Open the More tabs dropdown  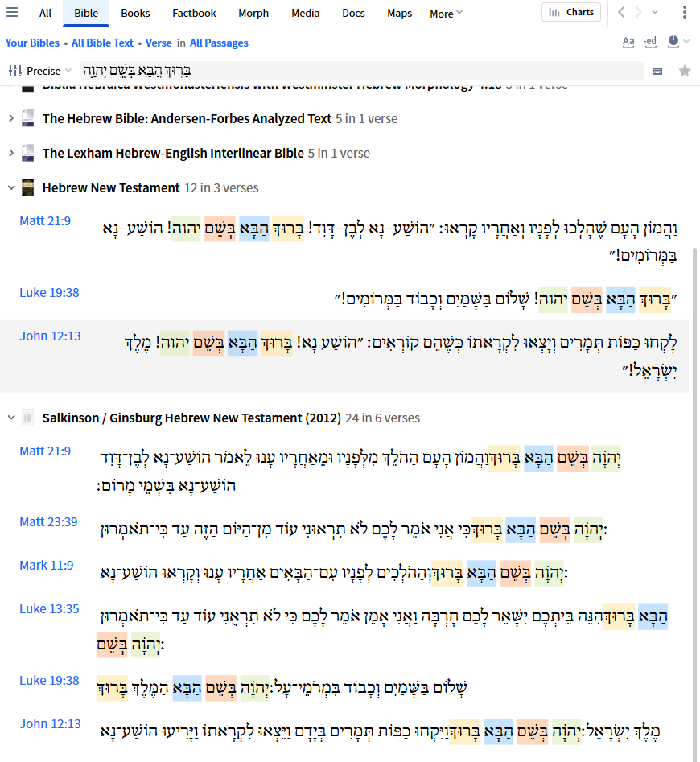coord(446,14)
